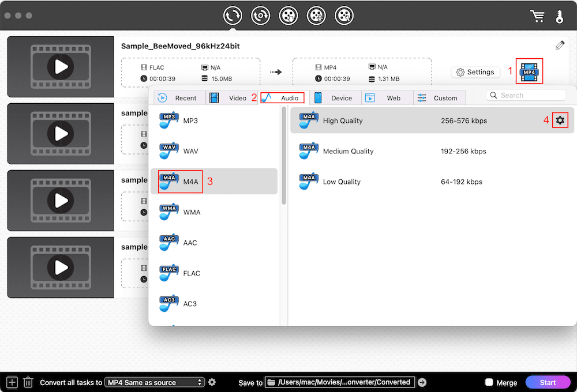Open the shopping cart in the top bar
Viewport: 577px width, 392px height.
click(x=537, y=16)
